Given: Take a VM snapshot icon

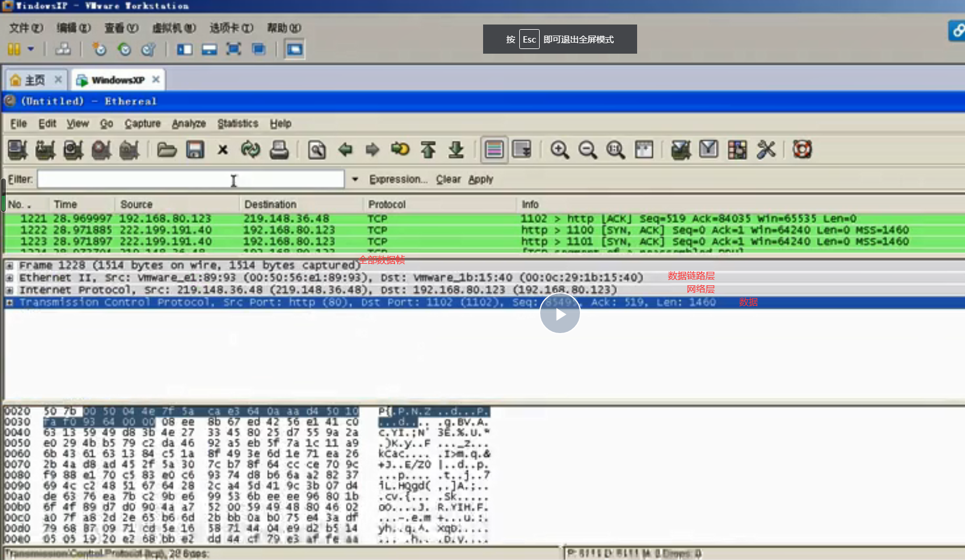Looking at the screenshot, I should coord(100,50).
